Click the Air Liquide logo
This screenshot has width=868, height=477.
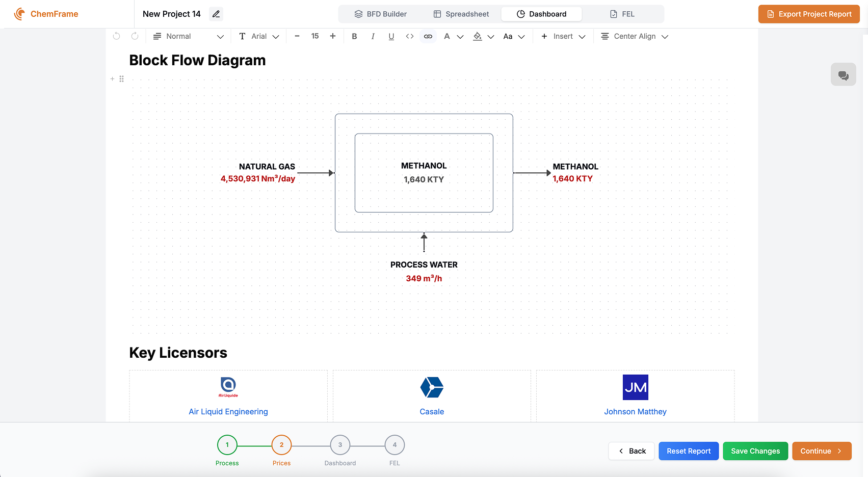[x=228, y=387]
